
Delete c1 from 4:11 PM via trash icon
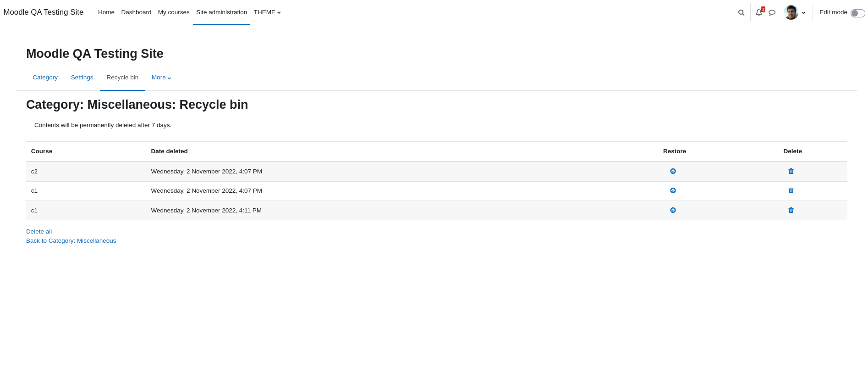[791, 210]
